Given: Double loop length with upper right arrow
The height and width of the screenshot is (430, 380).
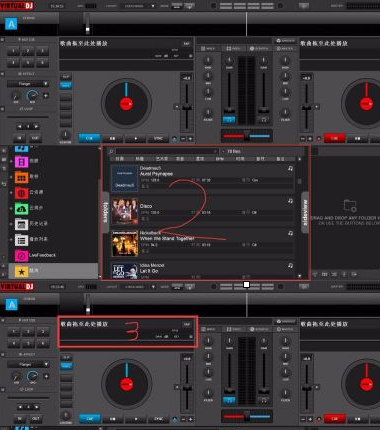Looking at the screenshot, I should click(x=36, y=126).
